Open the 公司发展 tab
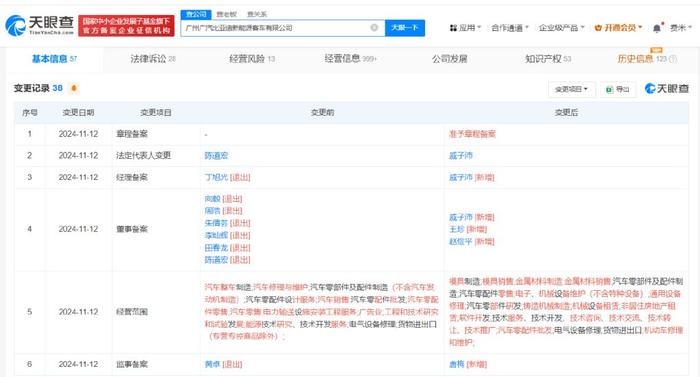This screenshot has width=700, height=377. (x=450, y=59)
